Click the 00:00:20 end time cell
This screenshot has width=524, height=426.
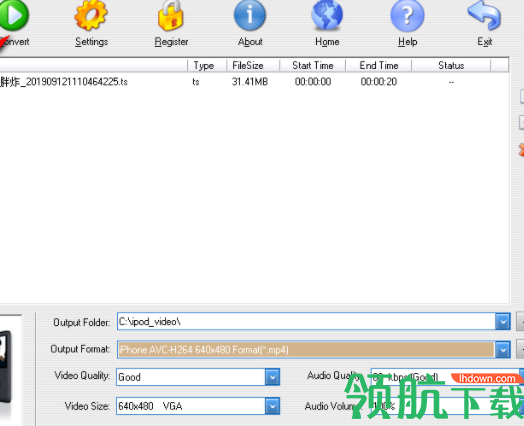pos(379,82)
